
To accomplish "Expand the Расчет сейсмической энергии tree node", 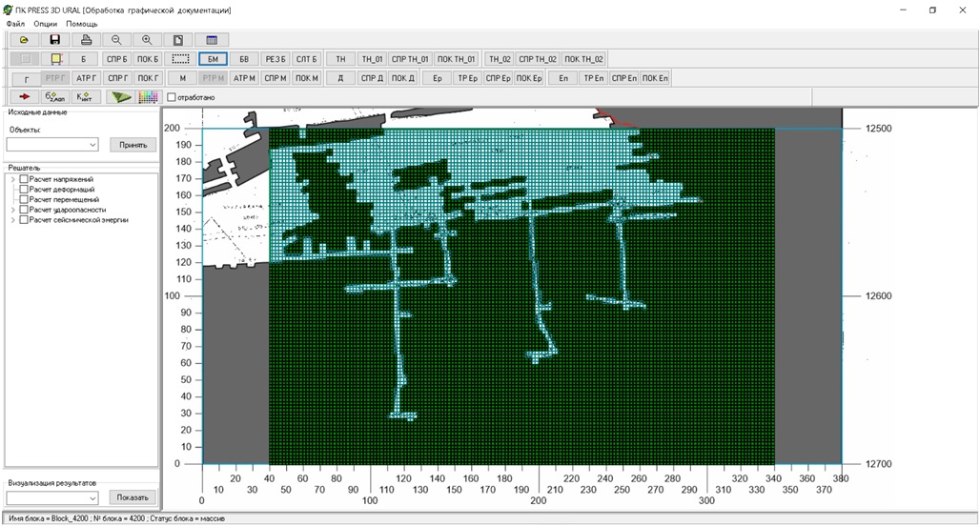I will pyautogui.click(x=13, y=220).
